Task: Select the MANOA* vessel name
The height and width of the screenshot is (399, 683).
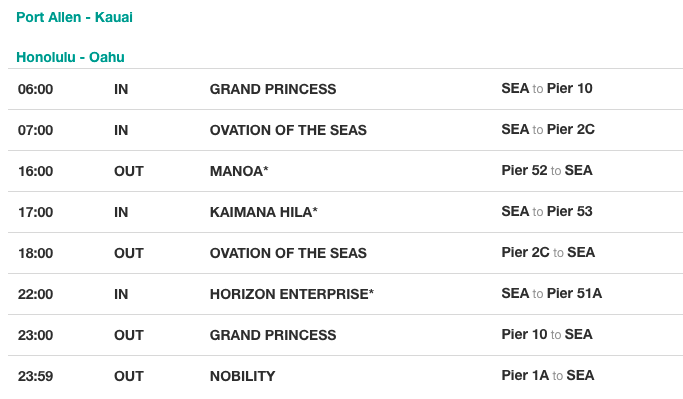Action: [x=239, y=171]
